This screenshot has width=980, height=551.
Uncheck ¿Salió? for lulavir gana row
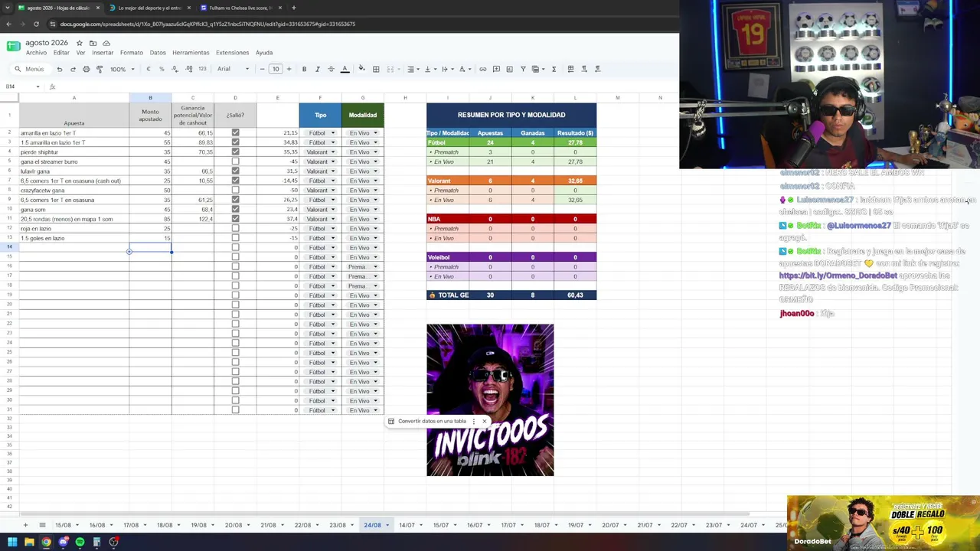[x=235, y=171]
